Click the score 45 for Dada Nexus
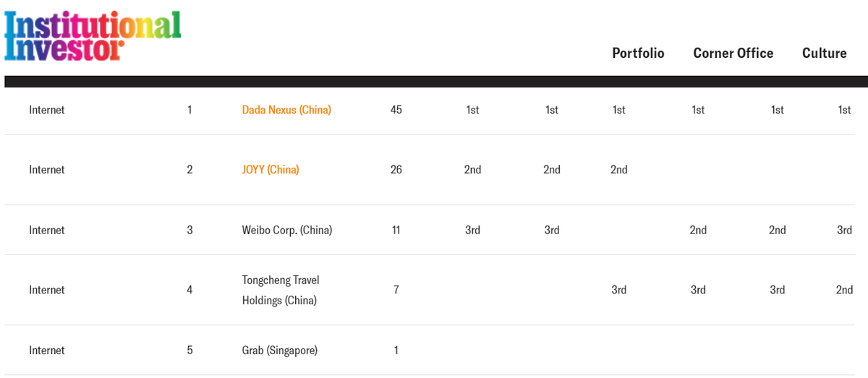Screen dimensions: 868x378 coord(396,110)
